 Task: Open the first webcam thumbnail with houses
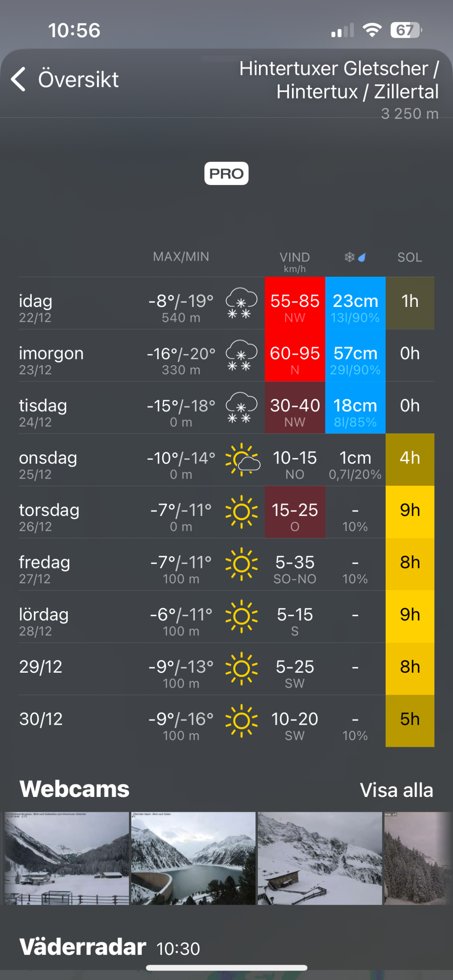click(x=67, y=858)
